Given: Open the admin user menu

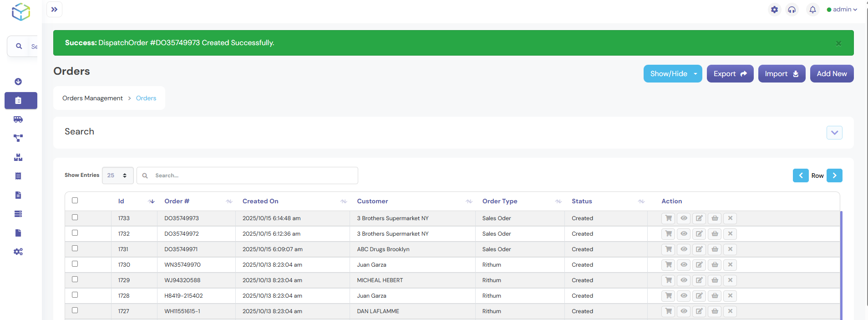Looking at the screenshot, I should pos(842,10).
